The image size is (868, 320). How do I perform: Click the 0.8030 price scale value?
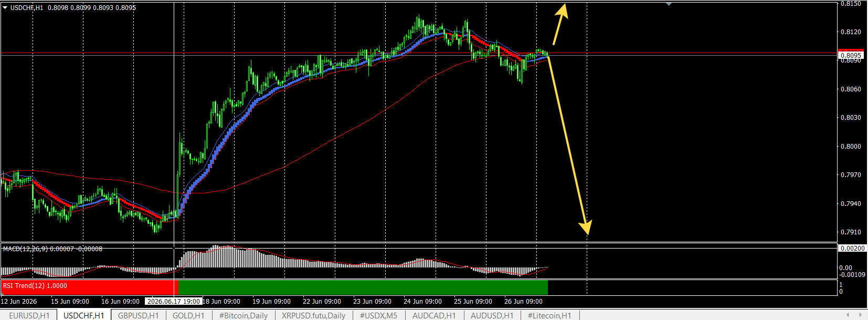851,118
